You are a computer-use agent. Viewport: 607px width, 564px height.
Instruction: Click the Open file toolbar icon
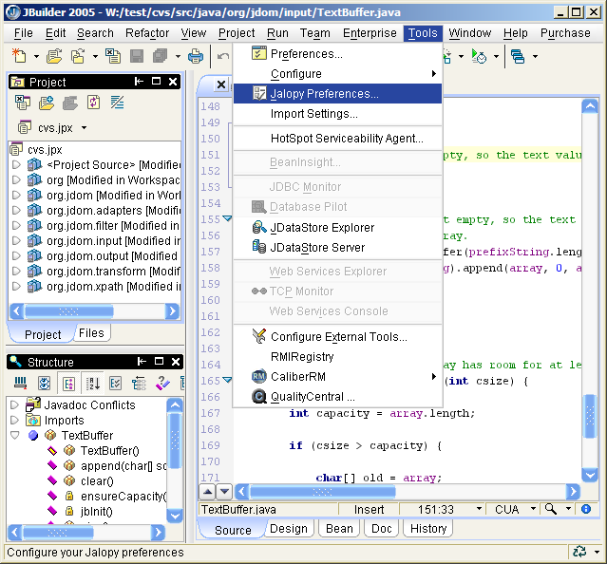(x=54, y=56)
